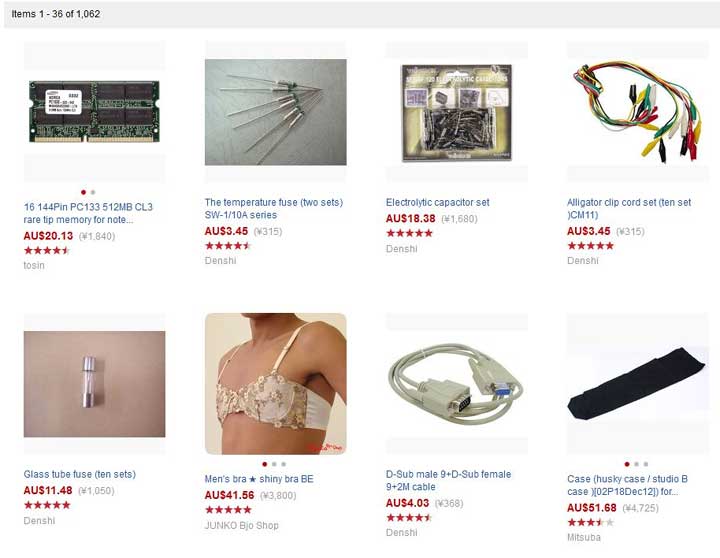Open the D-Sub cable product image
This screenshot has width=720, height=558.
457,384
